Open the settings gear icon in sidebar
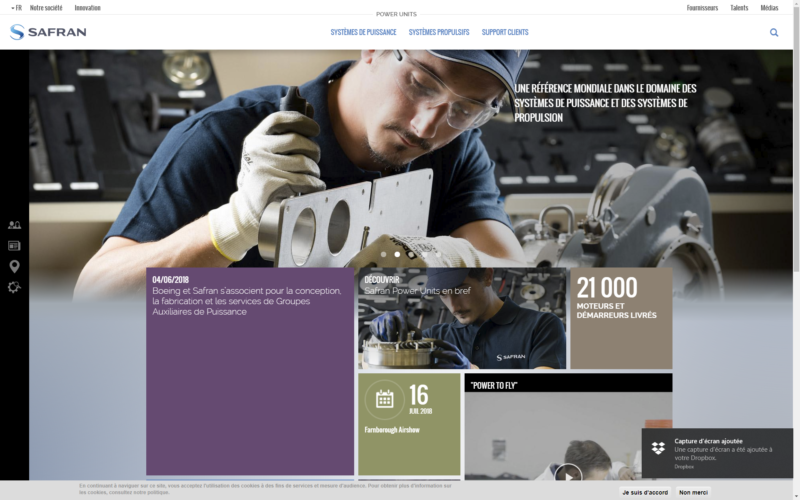The image size is (800, 500). (x=14, y=287)
